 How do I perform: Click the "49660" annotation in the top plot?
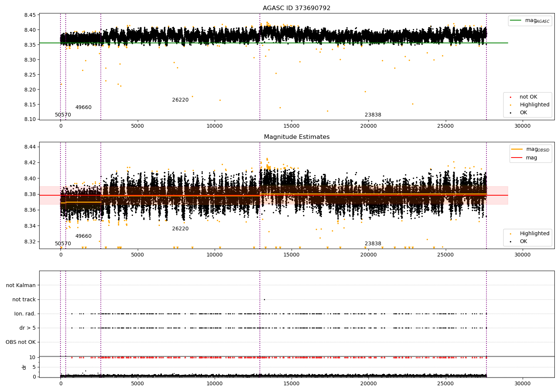click(x=83, y=108)
